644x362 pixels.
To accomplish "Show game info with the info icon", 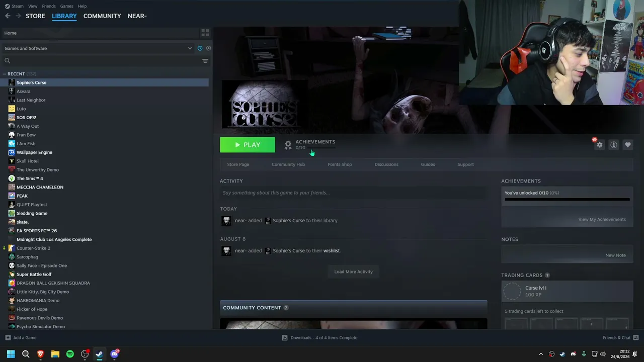I will coord(614,145).
